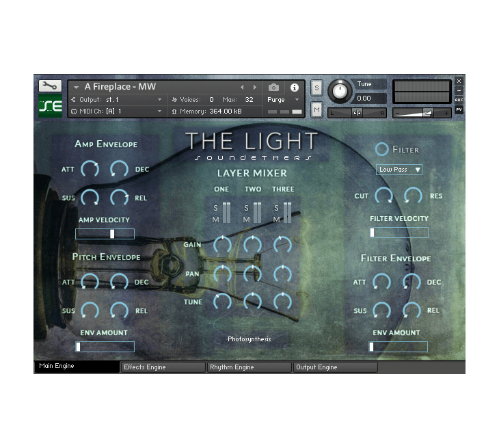Click the layer ONE GAIN knob
The height and width of the screenshot is (448, 499).
222,245
